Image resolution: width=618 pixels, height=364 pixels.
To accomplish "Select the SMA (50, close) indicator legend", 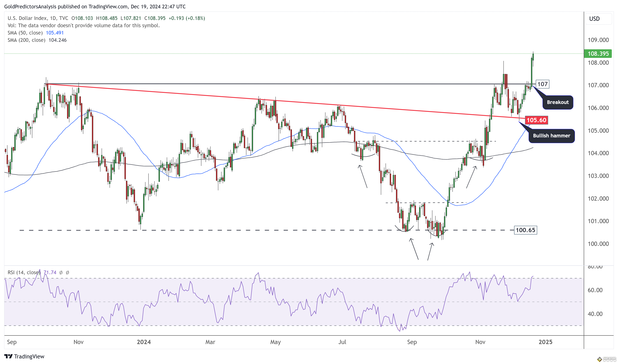I will [25, 33].
